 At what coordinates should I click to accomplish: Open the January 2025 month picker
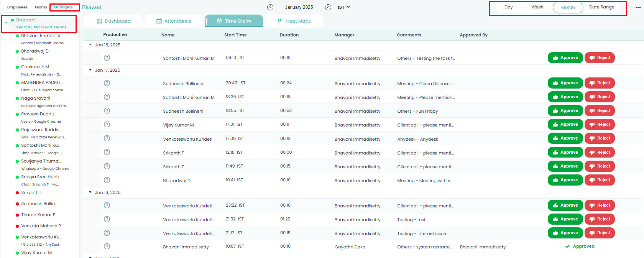tap(299, 7)
